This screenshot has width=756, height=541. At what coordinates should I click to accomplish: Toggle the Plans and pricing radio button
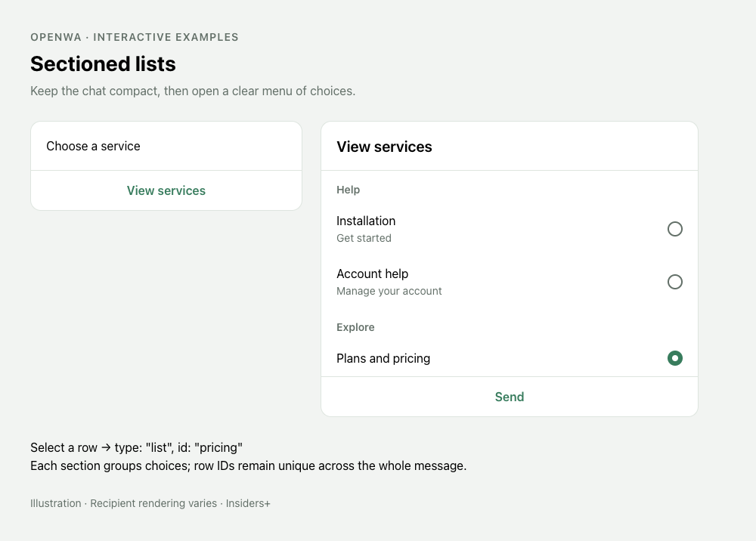674,358
